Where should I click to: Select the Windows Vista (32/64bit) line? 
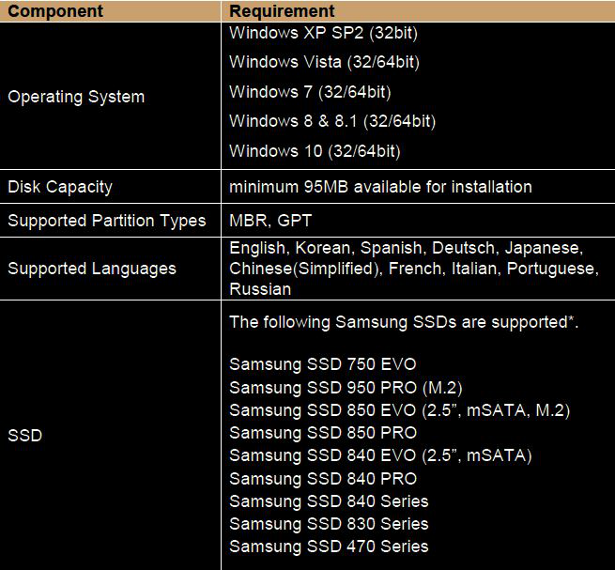point(324,62)
